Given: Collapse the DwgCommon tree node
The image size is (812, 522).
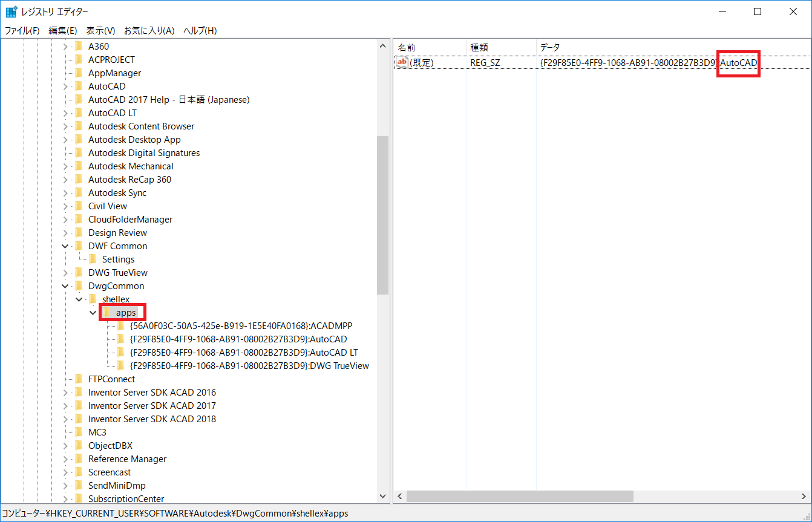Looking at the screenshot, I should tap(65, 285).
